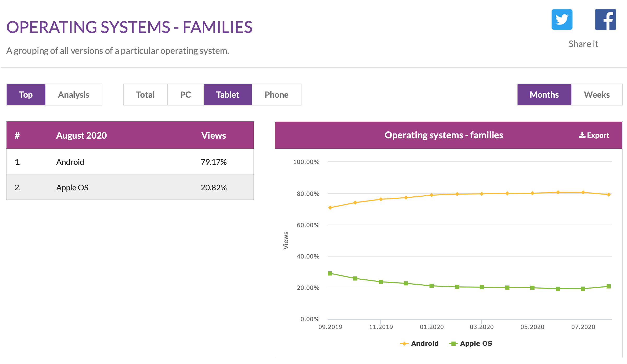Share on Twitter via bird icon
The height and width of the screenshot is (364, 627).
(562, 20)
